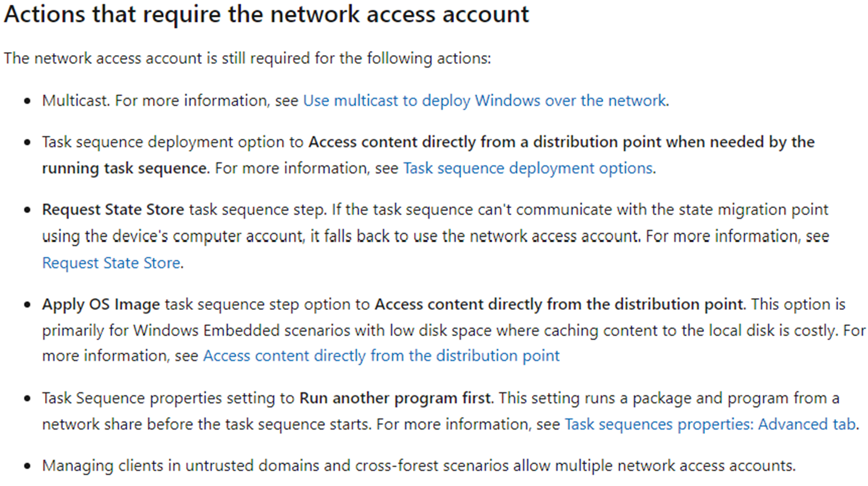Open the Use multicast to deploy Windows link

(485, 101)
